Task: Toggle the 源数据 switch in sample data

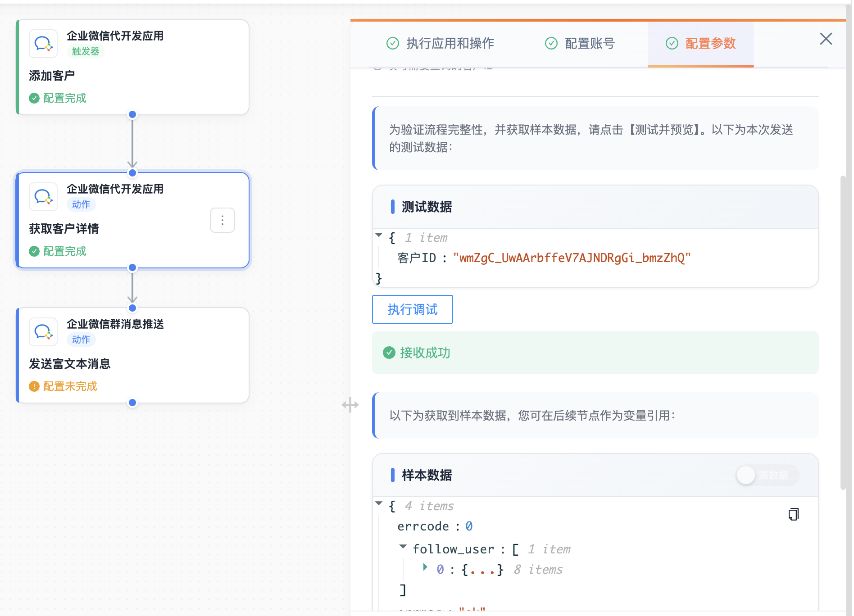Action: (768, 475)
